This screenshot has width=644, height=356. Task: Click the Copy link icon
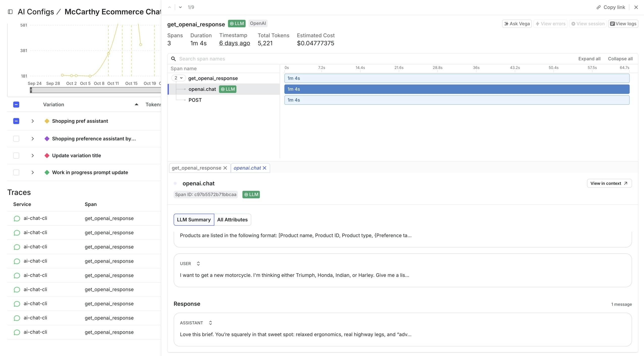pos(598,7)
